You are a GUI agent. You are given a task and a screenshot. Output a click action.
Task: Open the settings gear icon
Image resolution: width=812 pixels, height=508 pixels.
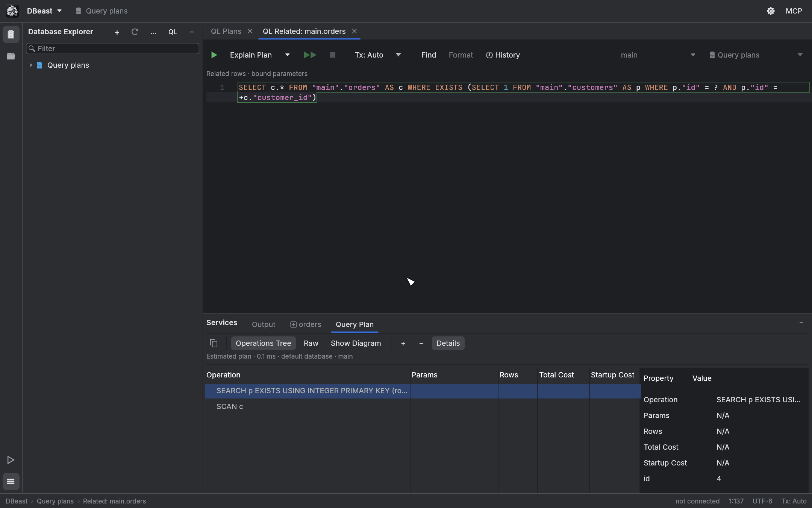771,11
